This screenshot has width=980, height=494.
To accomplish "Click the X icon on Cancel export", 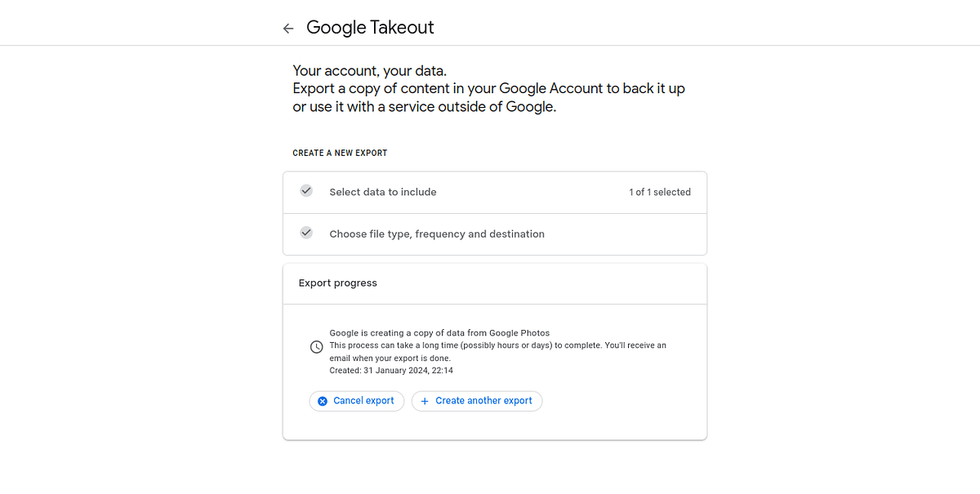I will coord(323,401).
